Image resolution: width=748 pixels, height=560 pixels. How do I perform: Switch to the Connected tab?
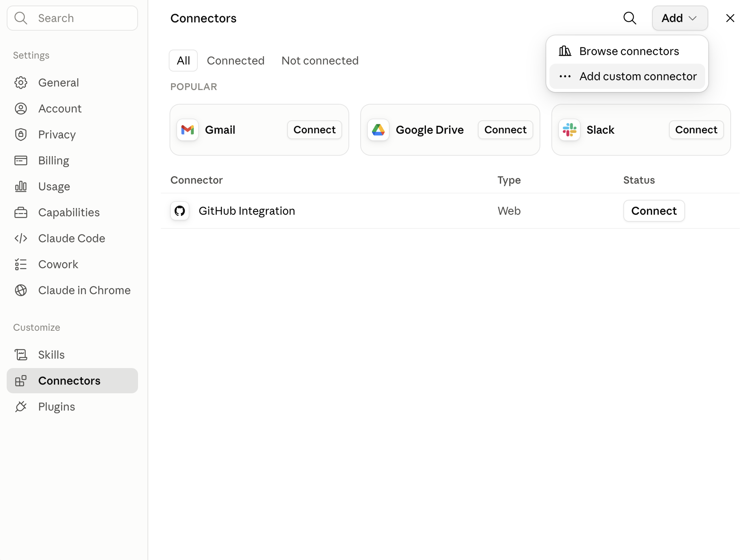point(236,61)
